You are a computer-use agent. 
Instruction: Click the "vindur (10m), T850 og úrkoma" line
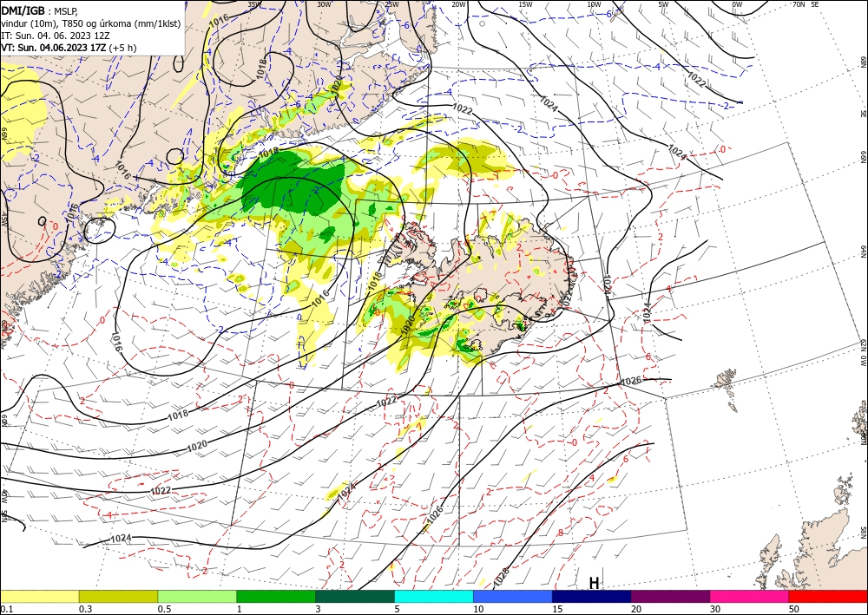91,23
